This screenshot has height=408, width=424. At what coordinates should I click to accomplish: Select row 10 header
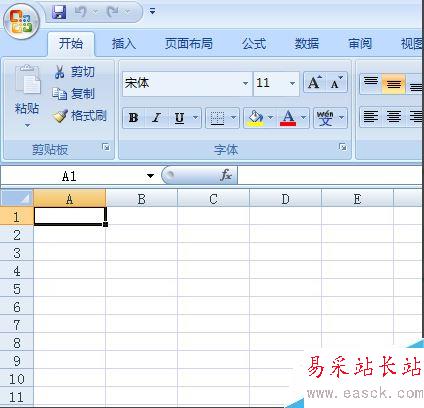point(16,379)
